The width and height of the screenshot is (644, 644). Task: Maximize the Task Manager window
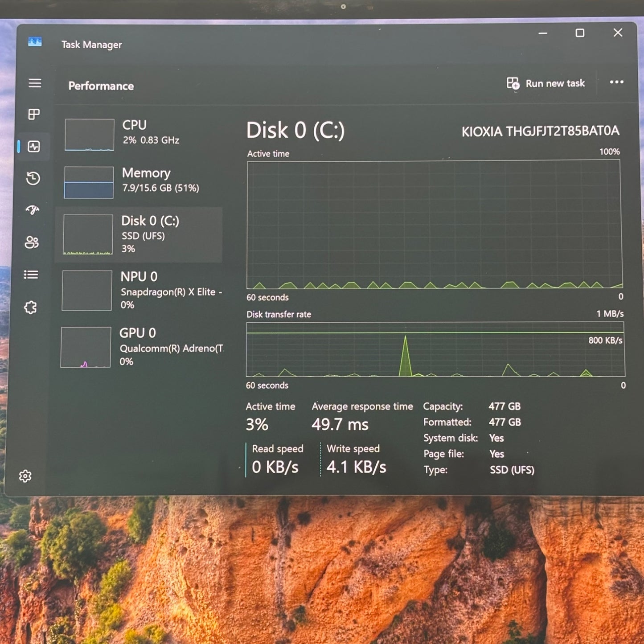(x=580, y=33)
